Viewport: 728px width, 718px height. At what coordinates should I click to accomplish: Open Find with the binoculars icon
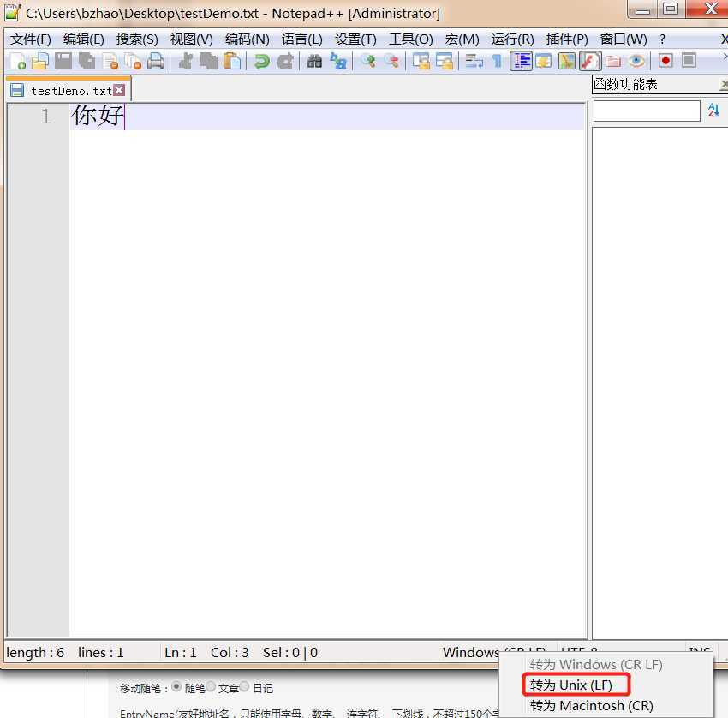click(315, 61)
